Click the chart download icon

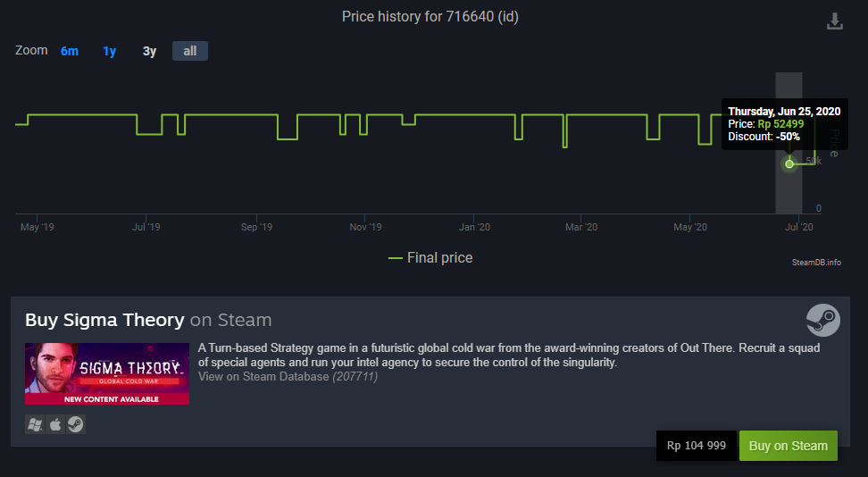point(835,21)
